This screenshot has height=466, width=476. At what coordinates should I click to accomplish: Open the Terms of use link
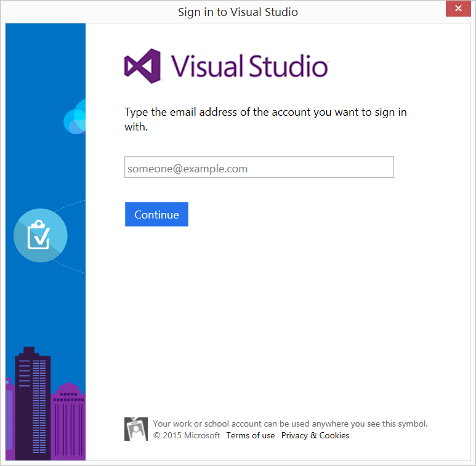(251, 435)
